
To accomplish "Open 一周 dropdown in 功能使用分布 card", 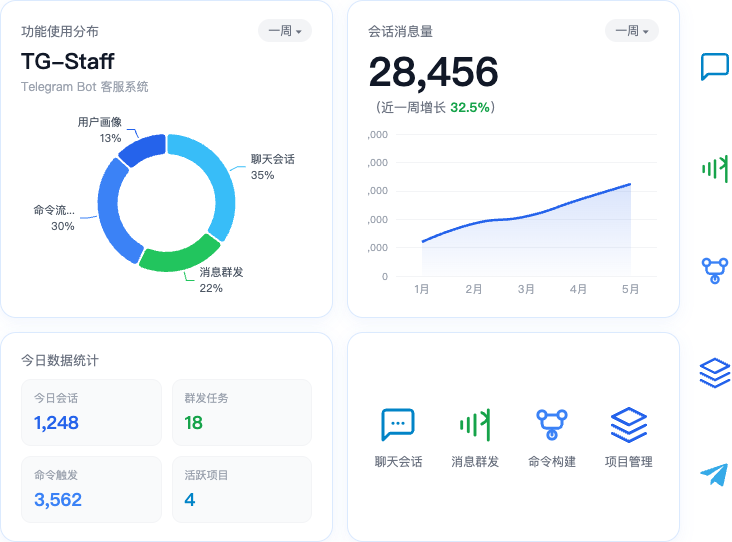I will (x=285, y=31).
